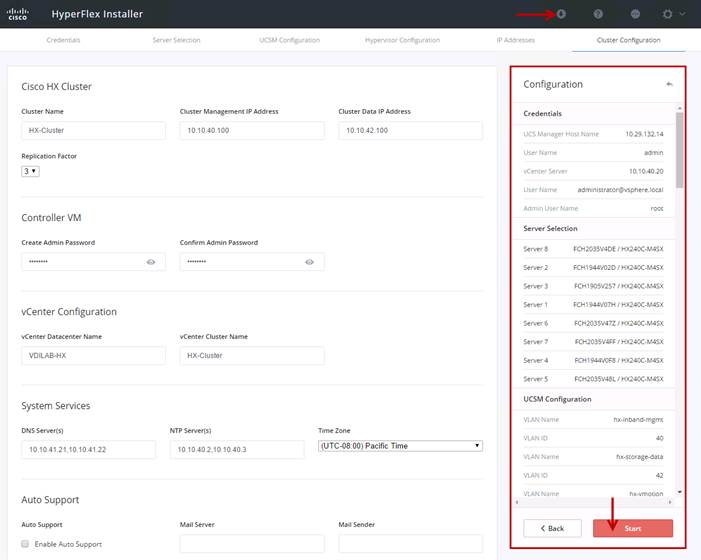
Task: Click the Configuration panel scroll down arrow
Action: tap(680, 492)
